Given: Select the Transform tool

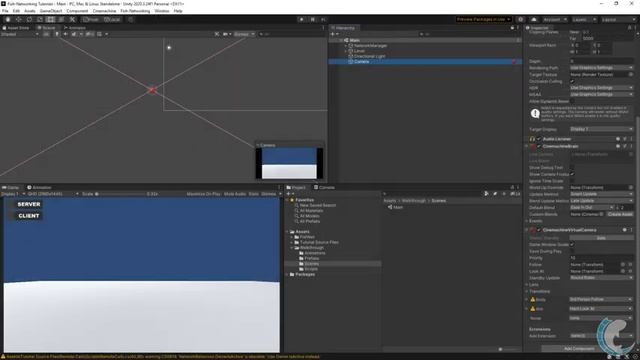Looking at the screenshot, I should pos(61,19).
